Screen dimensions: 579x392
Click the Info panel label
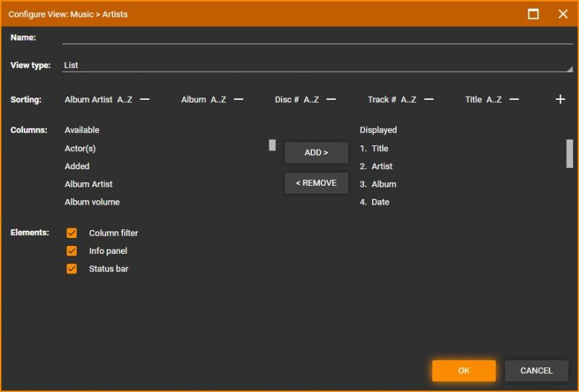(108, 251)
